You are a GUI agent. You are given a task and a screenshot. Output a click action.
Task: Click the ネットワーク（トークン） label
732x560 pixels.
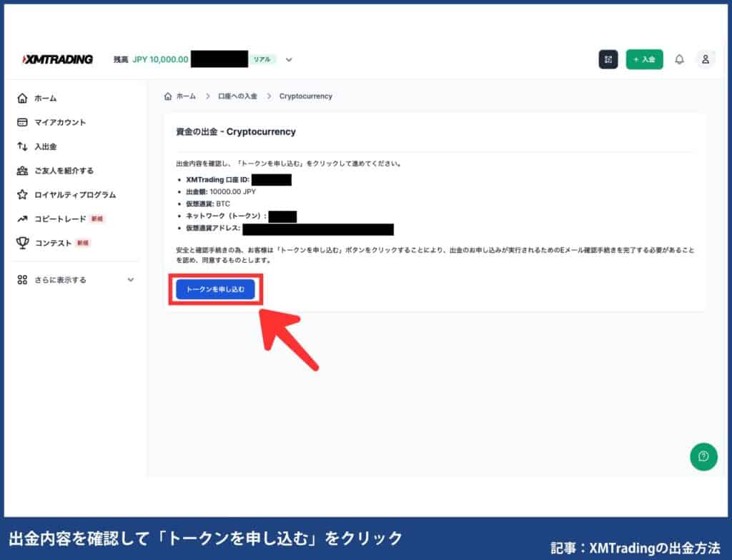pyautogui.click(x=227, y=216)
